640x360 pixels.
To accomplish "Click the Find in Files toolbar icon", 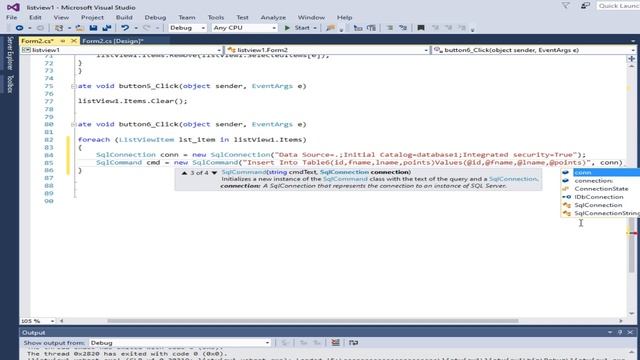I will click(331, 28).
